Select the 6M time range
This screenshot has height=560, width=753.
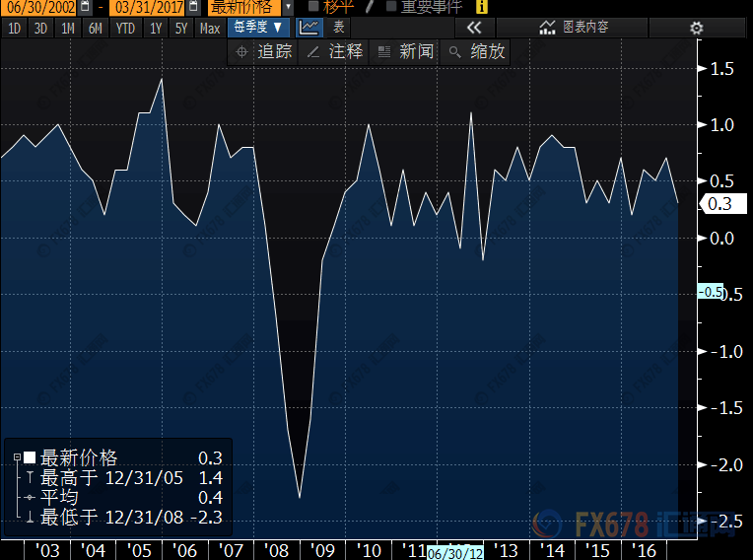(x=95, y=29)
